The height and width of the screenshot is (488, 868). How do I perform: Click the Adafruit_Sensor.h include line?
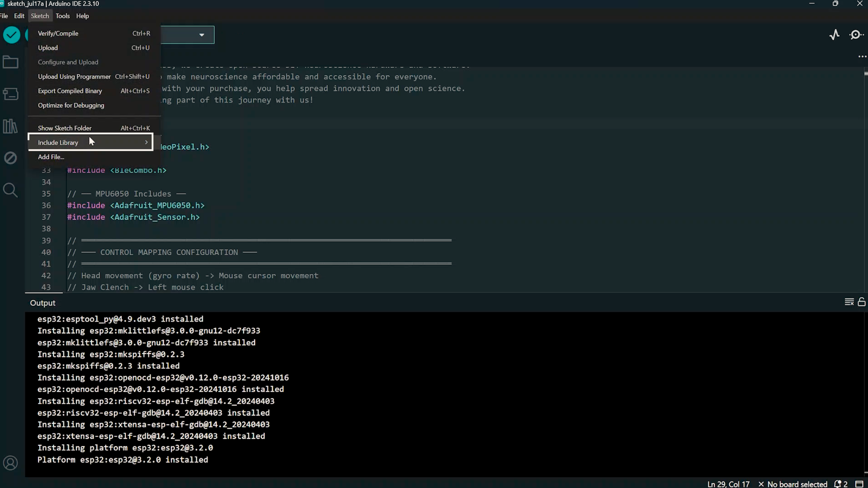[x=133, y=217]
